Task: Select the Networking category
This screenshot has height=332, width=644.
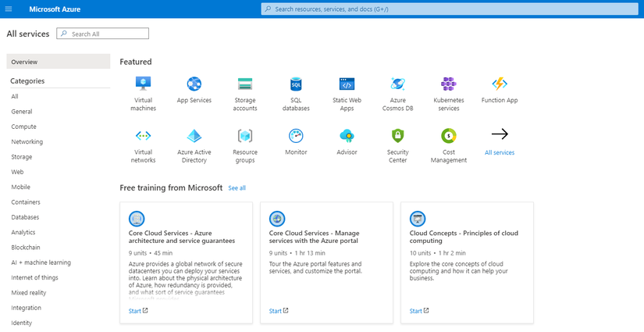Action: [x=27, y=141]
